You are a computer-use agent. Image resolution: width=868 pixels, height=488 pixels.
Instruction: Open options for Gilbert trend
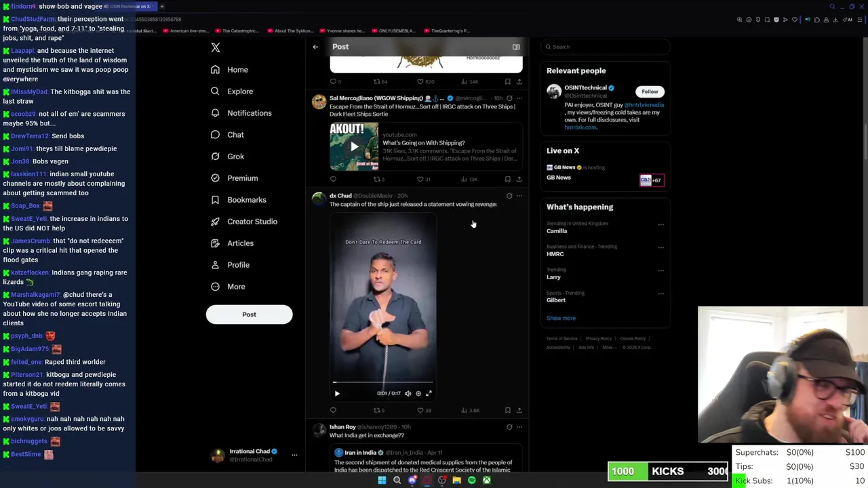(660, 293)
